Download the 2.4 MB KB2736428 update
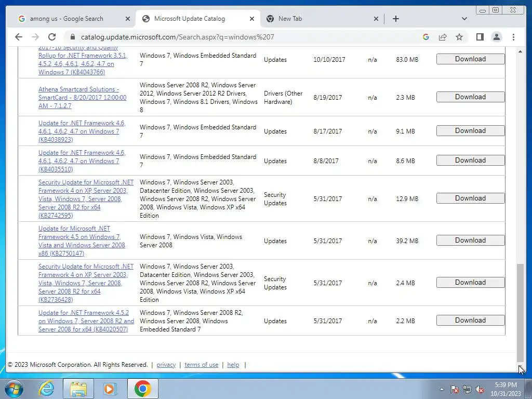This screenshot has width=532, height=399. tap(470, 282)
